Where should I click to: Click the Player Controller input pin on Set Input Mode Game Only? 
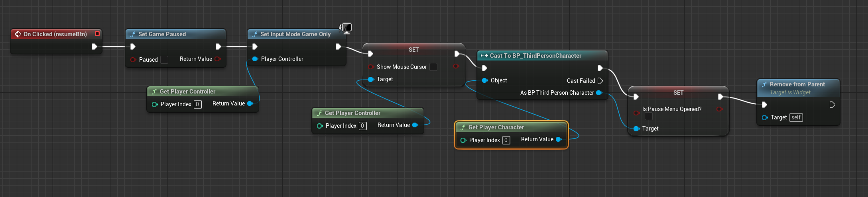click(255, 59)
